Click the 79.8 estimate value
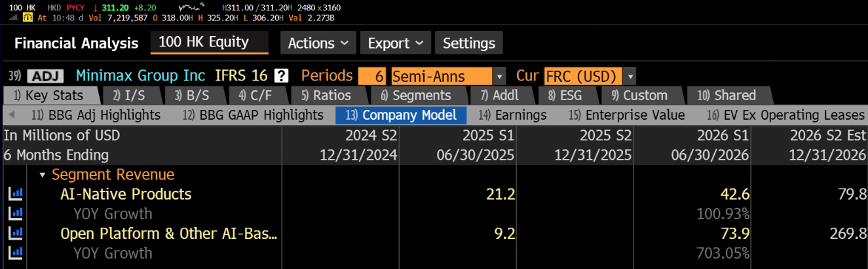 point(853,194)
